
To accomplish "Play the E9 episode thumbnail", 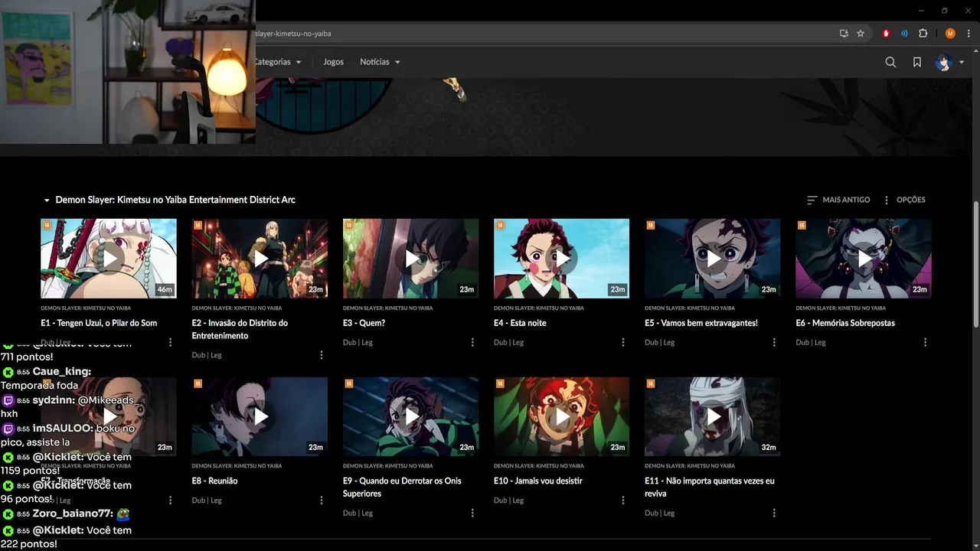I will point(410,416).
